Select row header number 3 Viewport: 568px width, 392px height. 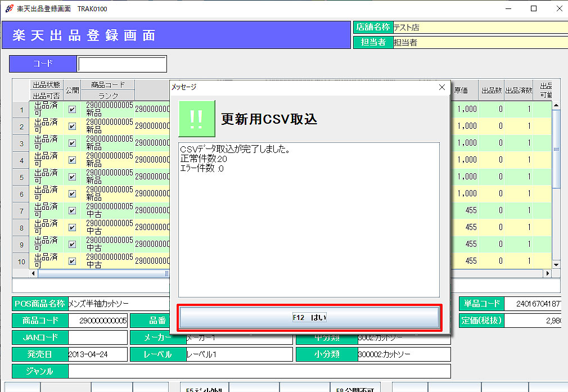pyautogui.click(x=21, y=143)
